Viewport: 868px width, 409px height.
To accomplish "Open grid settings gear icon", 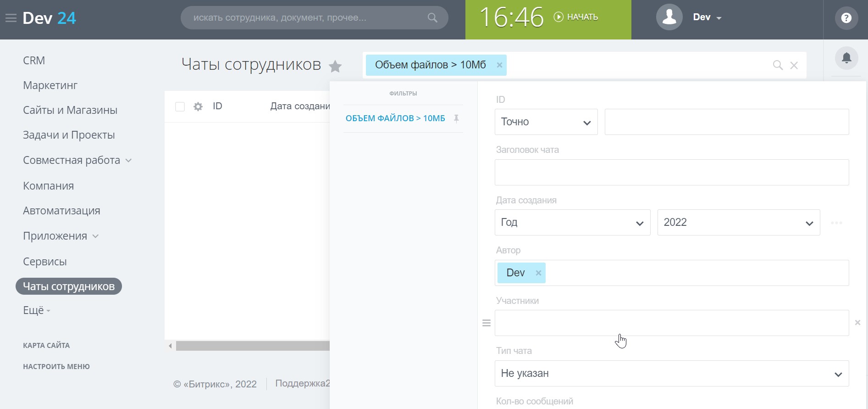I will click(198, 106).
